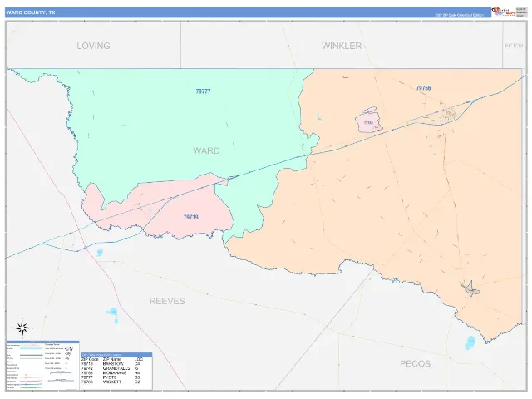The image size is (532, 399).
Task: Click the REEVES county label
Action: pos(167,301)
